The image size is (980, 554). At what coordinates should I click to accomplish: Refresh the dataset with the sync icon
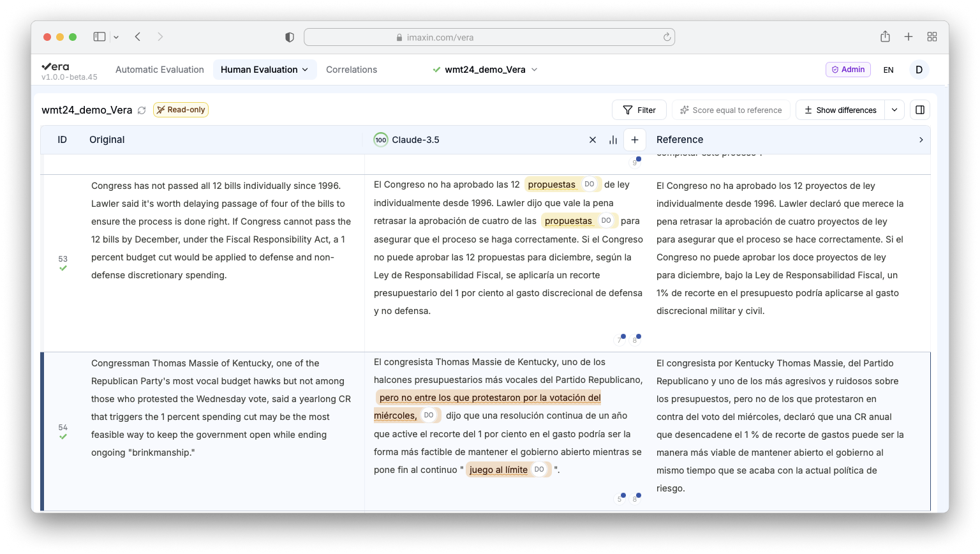[142, 110]
